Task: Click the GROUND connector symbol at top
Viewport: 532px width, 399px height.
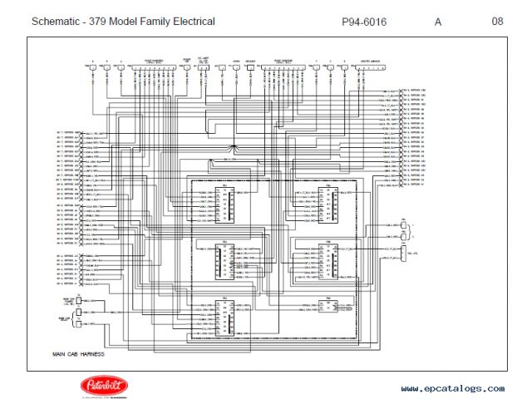Action: (252, 66)
